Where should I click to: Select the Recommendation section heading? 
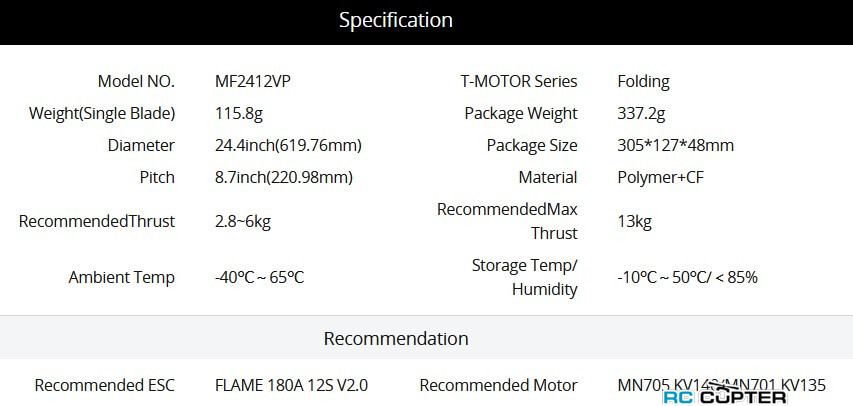[x=396, y=338]
